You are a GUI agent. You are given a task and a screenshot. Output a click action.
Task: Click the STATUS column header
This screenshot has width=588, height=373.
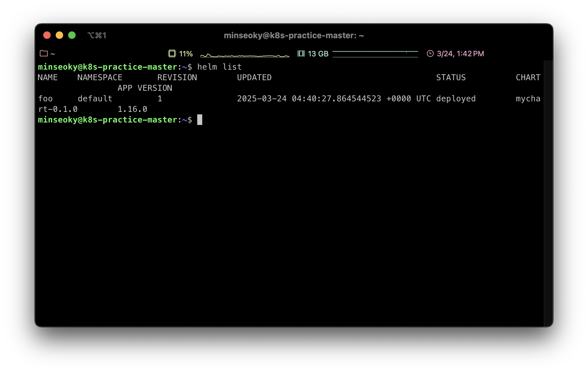coord(451,77)
